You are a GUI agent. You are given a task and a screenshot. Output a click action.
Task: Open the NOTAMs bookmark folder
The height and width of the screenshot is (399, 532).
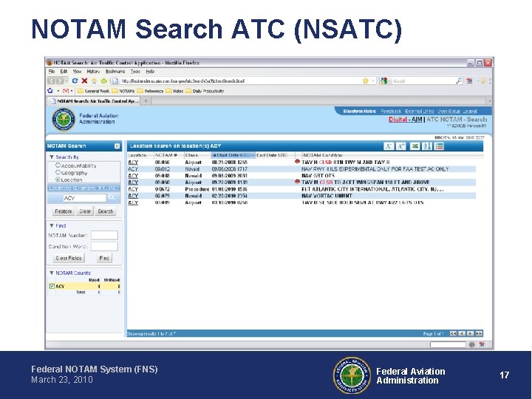[123, 91]
